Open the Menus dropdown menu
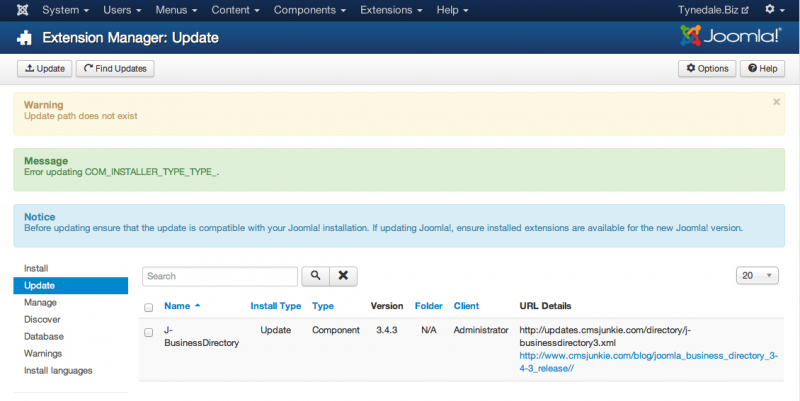The image size is (800, 401). 176,10
